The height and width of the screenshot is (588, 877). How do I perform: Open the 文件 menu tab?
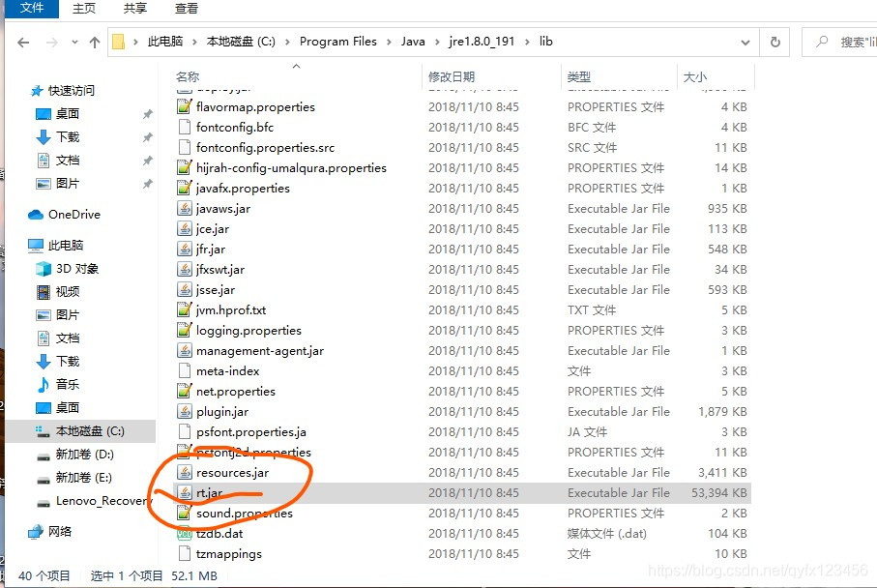point(32,9)
